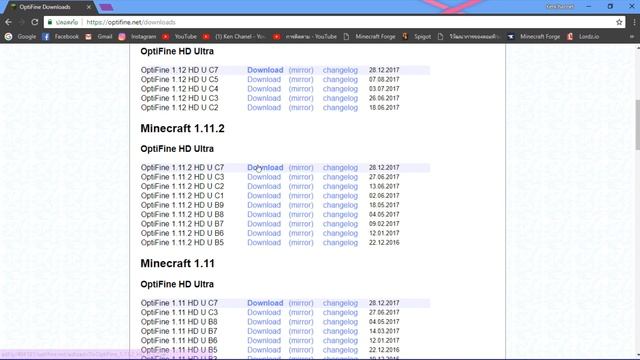Open changelog for OptiFine 1.11.2 HD U C1
Image resolution: width=640 pixels, height=360 pixels.
pos(340,196)
